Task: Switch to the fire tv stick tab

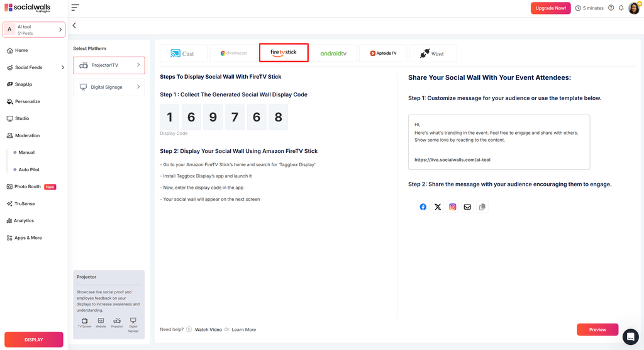Action: pos(284,53)
